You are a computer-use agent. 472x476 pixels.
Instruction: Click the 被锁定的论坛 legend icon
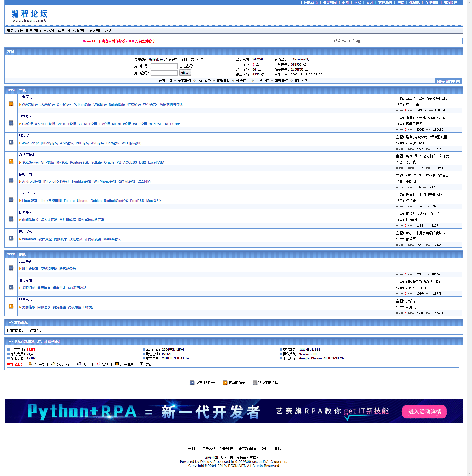coord(255,382)
